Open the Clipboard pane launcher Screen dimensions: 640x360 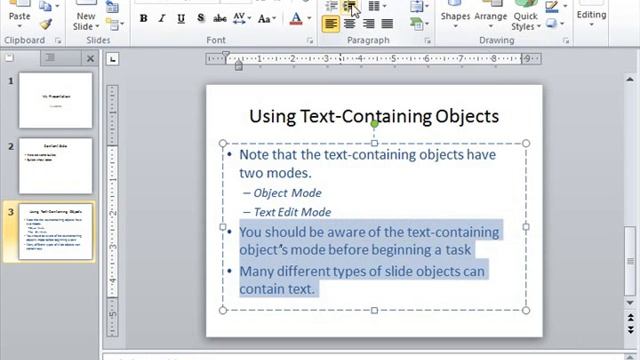tap(58, 40)
